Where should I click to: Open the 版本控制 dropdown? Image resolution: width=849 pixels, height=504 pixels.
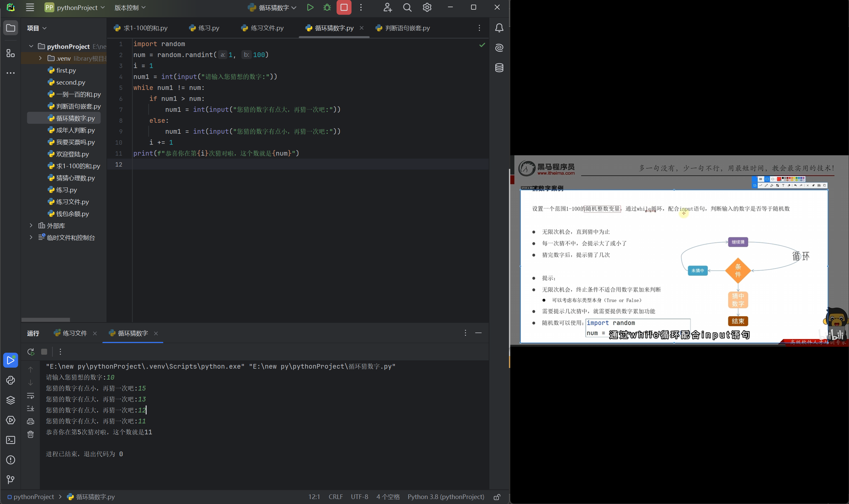(130, 8)
